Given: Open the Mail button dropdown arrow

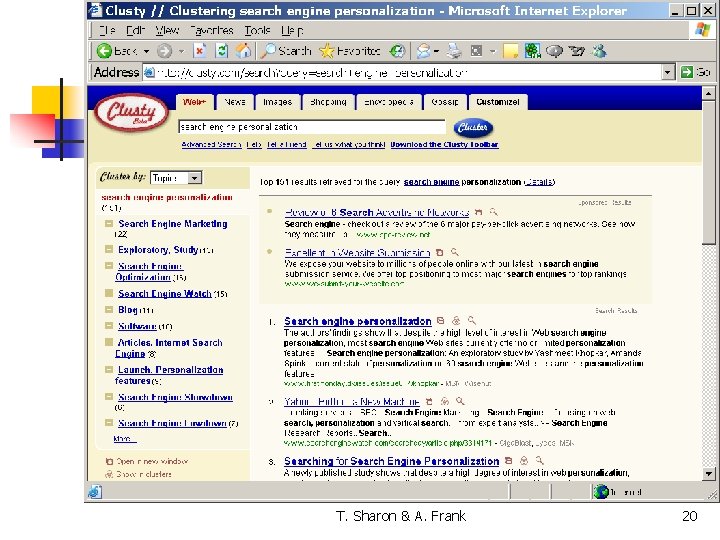Looking at the screenshot, I should [437, 51].
